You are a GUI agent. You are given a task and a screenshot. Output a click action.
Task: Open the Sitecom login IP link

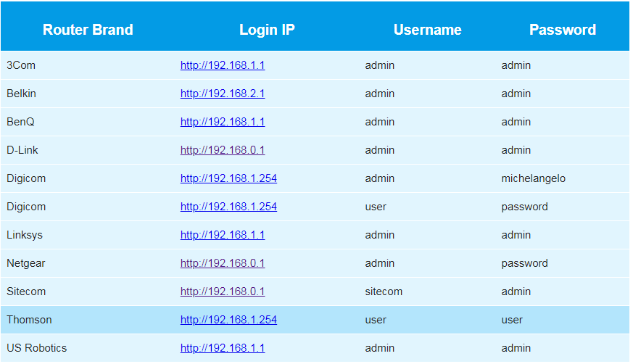[223, 291]
